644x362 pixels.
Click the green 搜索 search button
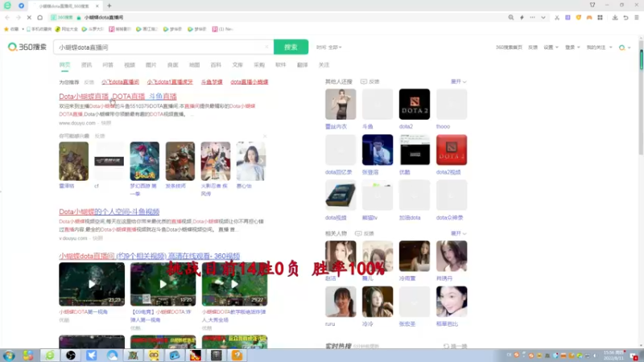tap(291, 47)
